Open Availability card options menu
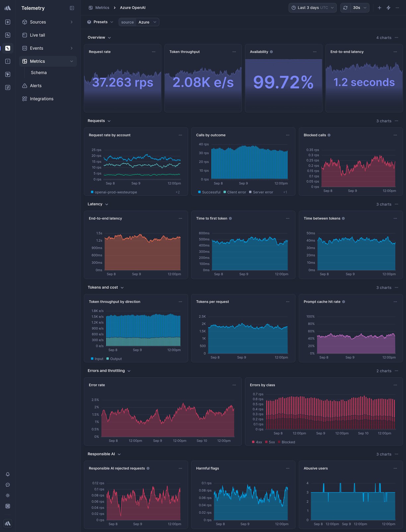406x532 pixels. [x=315, y=52]
